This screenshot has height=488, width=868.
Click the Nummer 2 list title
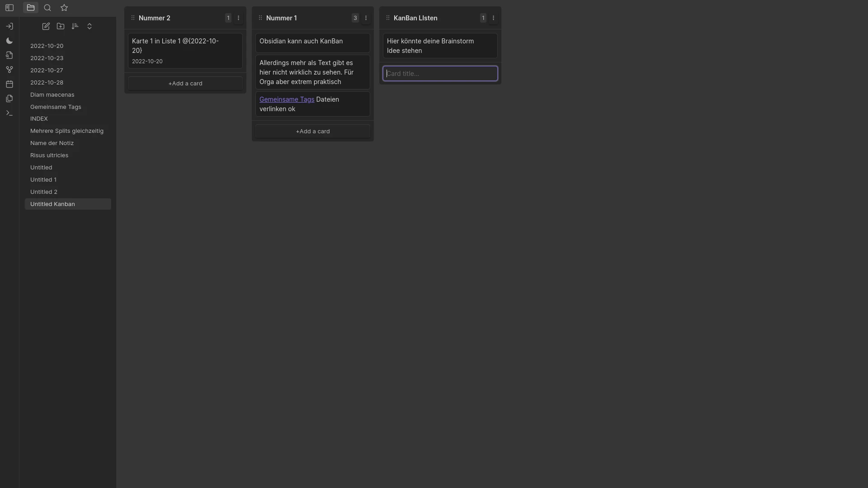point(155,18)
